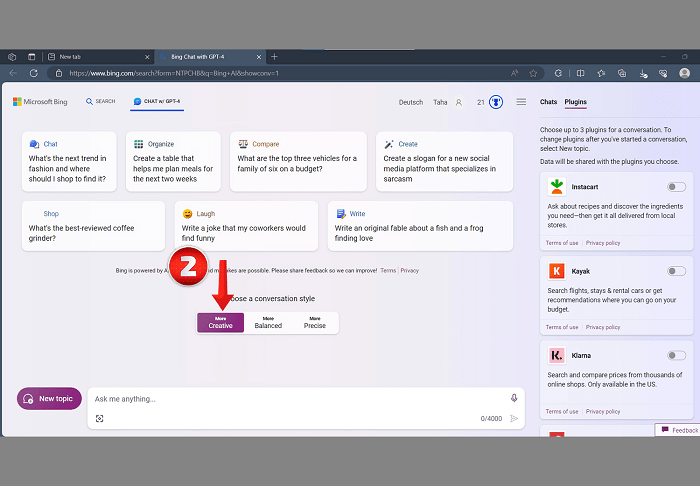Toggle vertical tabs icon
700x486 pixels.
coord(31,57)
